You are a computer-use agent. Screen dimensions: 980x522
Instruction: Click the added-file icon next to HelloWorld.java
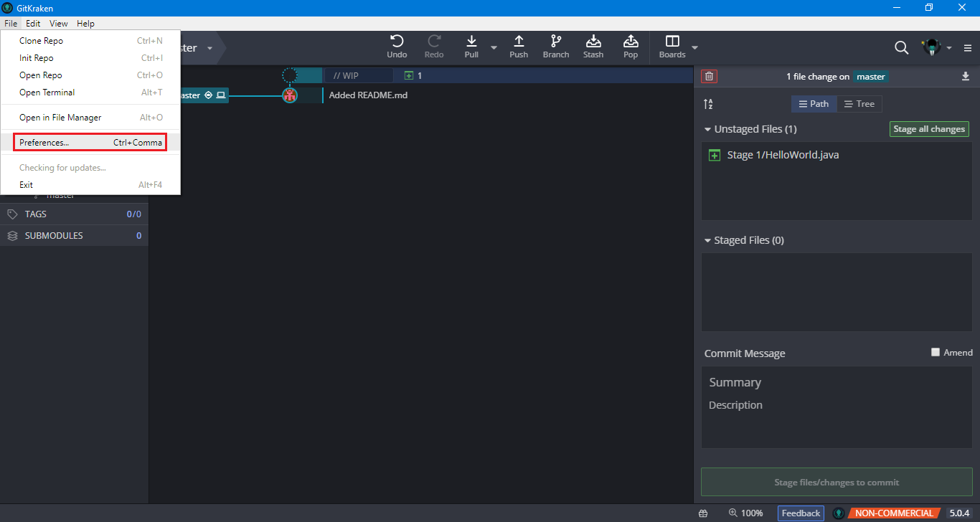tap(714, 155)
